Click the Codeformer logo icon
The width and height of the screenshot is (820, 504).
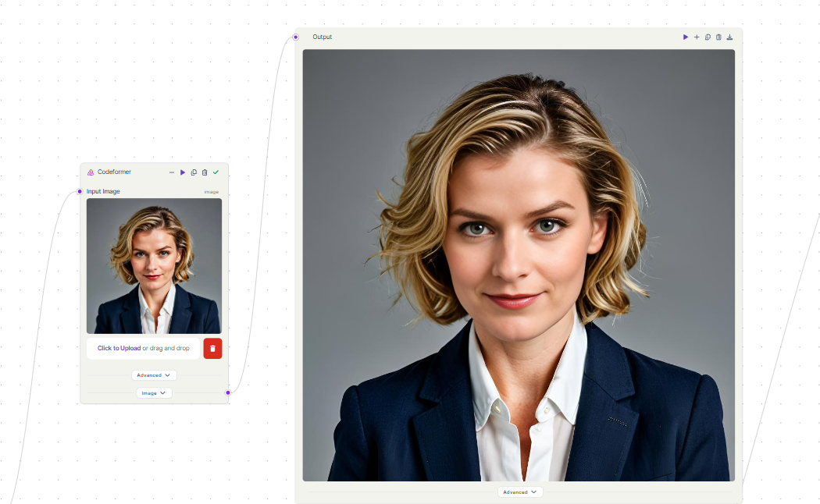click(x=91, y=172)
